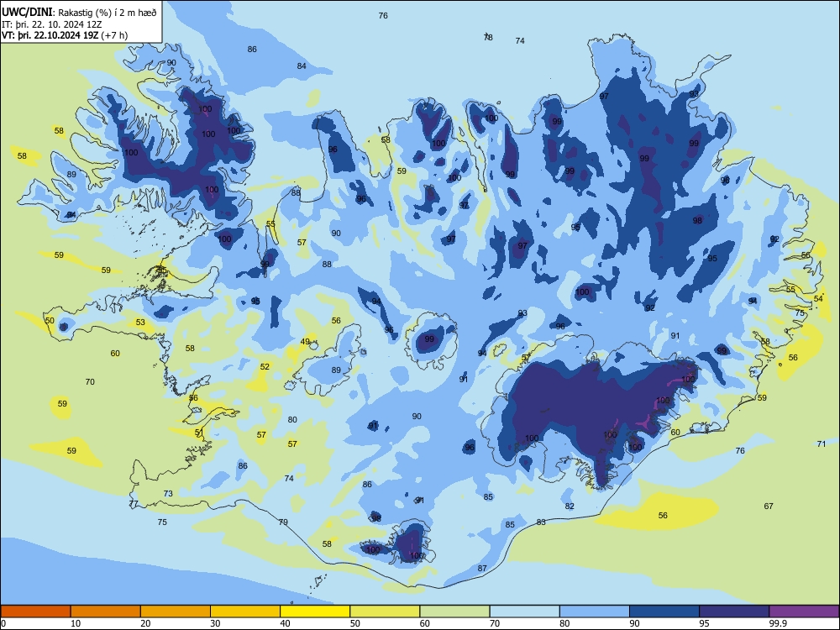Click the UWC/DINI title in header box

point(27,12)
